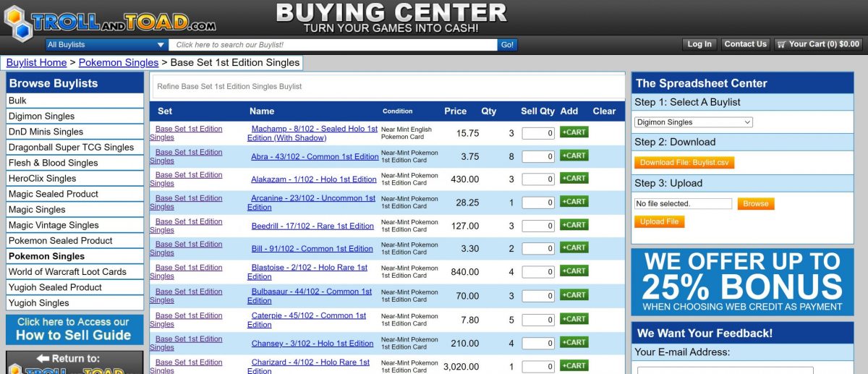Add Chansey to cart with +CART
This screenshot has height=374, width=868.
click(x=574, y=342)
